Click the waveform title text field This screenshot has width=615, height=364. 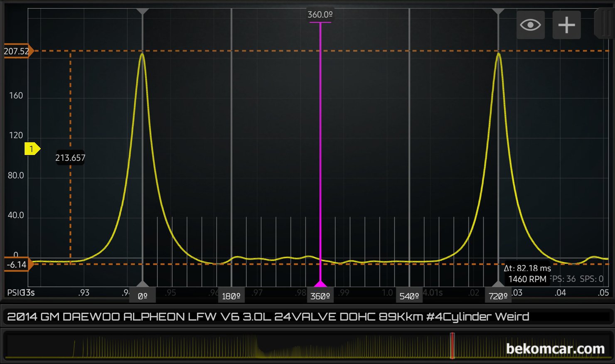pos(307,317)
